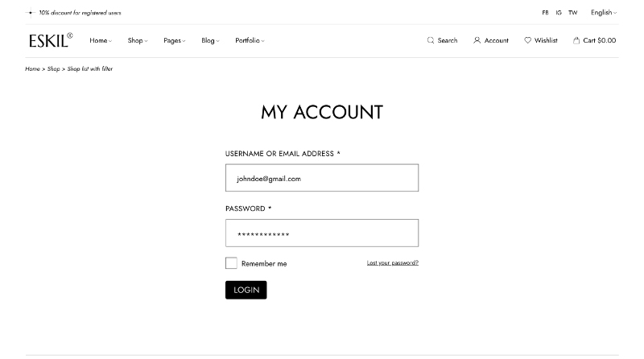Expand the English language dropdown
This screenshot has width=644, height=359.
coord(603,13)
